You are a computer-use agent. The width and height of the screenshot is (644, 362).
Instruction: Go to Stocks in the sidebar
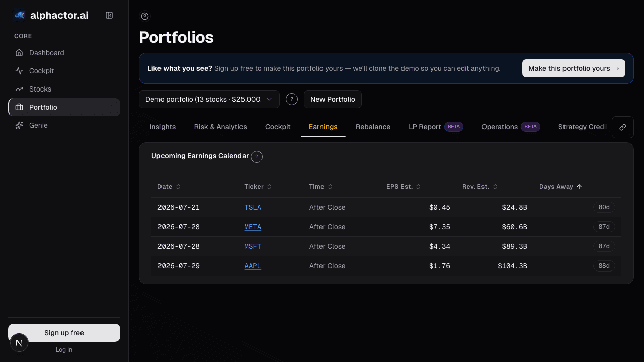tap(64, 89)
